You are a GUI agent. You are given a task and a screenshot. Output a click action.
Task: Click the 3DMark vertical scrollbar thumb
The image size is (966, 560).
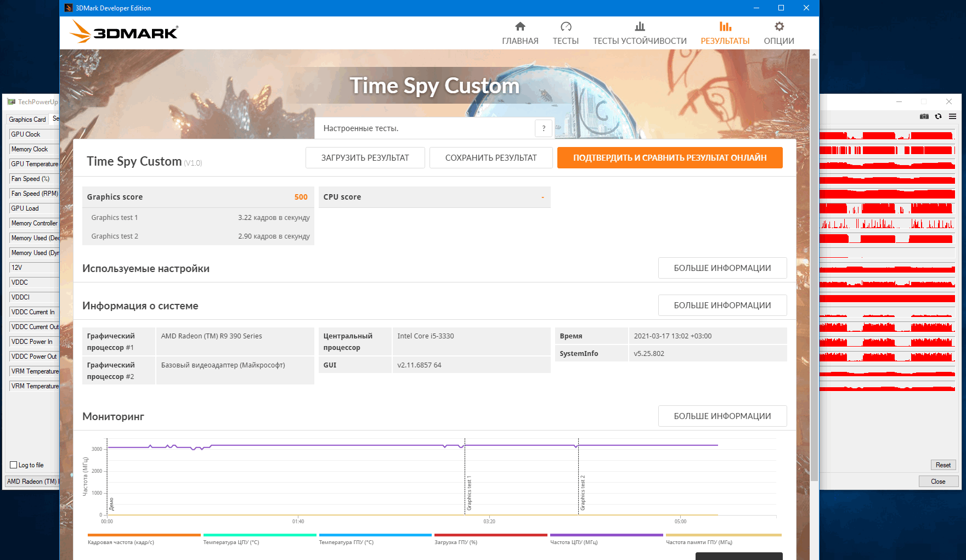coord(814,269)
